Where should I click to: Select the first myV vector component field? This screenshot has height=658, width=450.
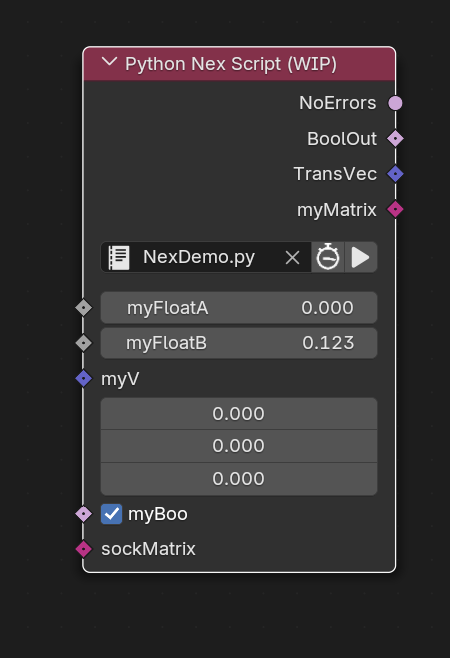pos(239,414)
